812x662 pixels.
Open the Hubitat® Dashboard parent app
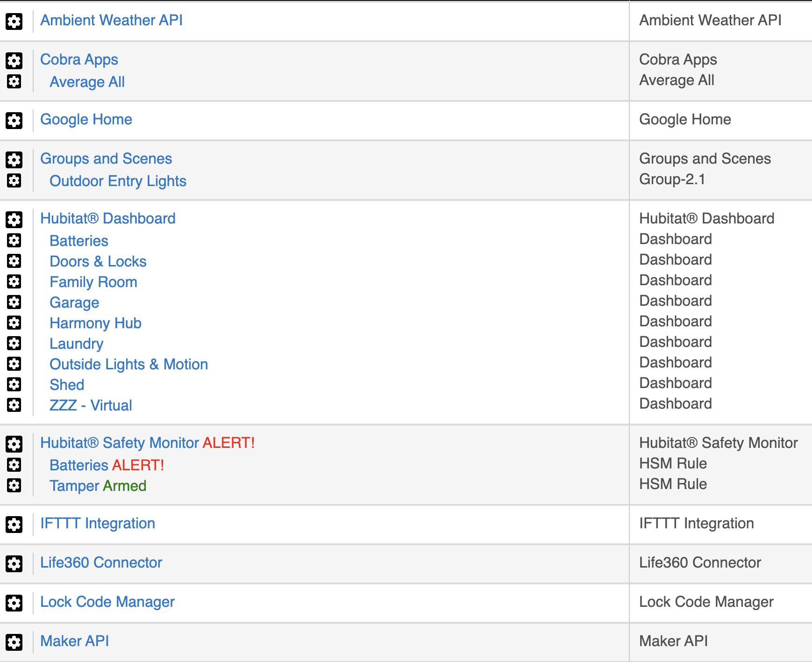(107, 218)
